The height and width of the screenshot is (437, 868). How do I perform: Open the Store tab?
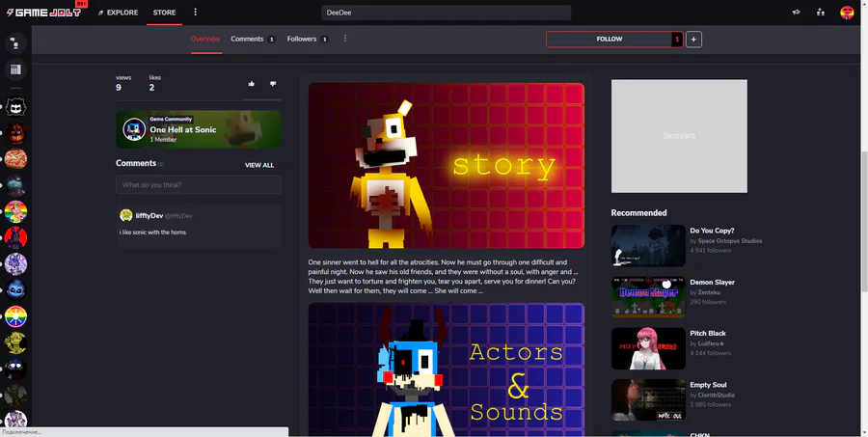coord(164,13)
